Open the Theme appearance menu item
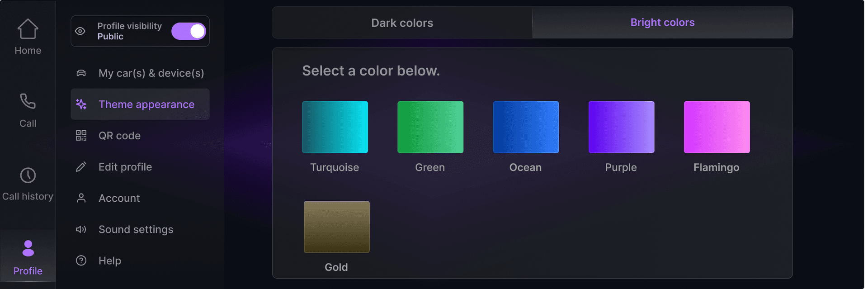The image size is (868, 289). 146,104
